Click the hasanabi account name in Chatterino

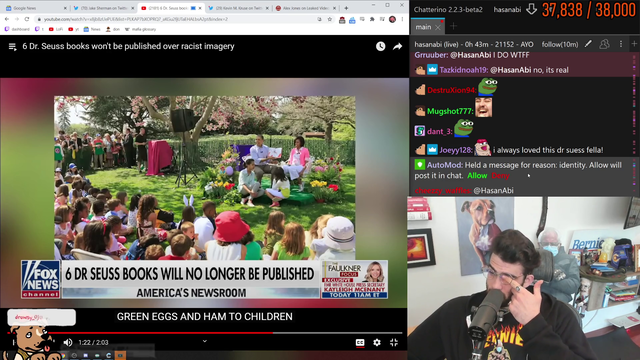click(x=507, y=9)
